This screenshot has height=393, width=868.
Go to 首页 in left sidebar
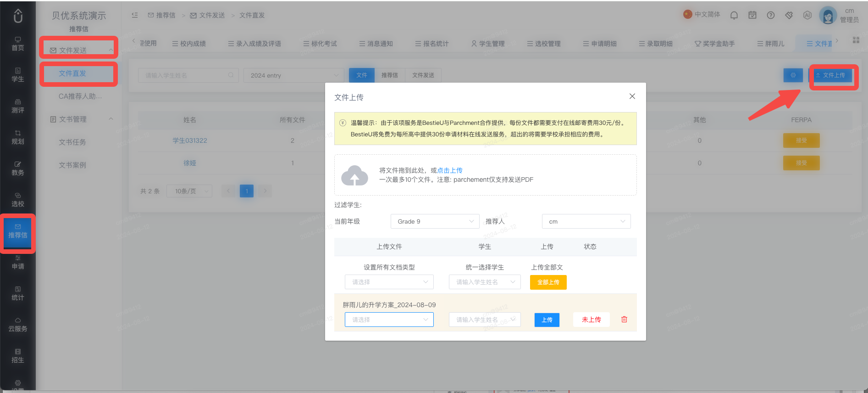[18, 44]
